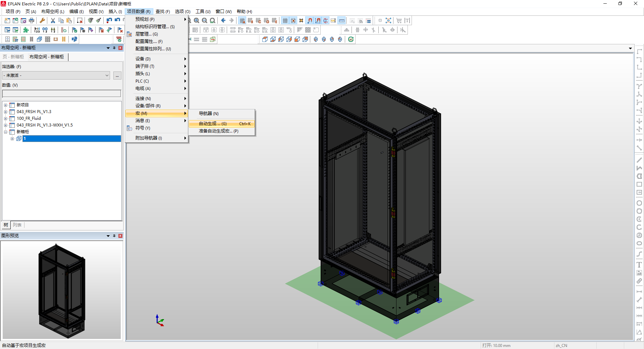Toggle the object snap magnet icon
The height and width of the screenshot is (349, 644).
point(310,20)
